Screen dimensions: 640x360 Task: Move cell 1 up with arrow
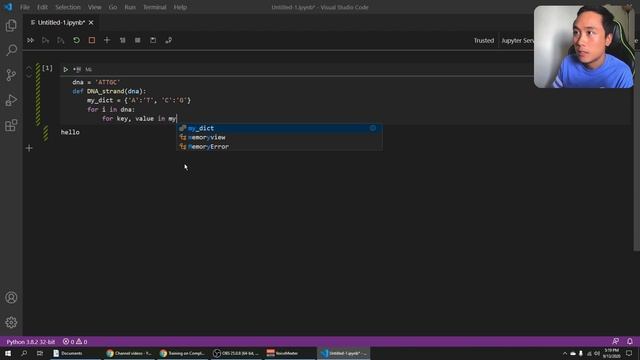coord(29,68)
